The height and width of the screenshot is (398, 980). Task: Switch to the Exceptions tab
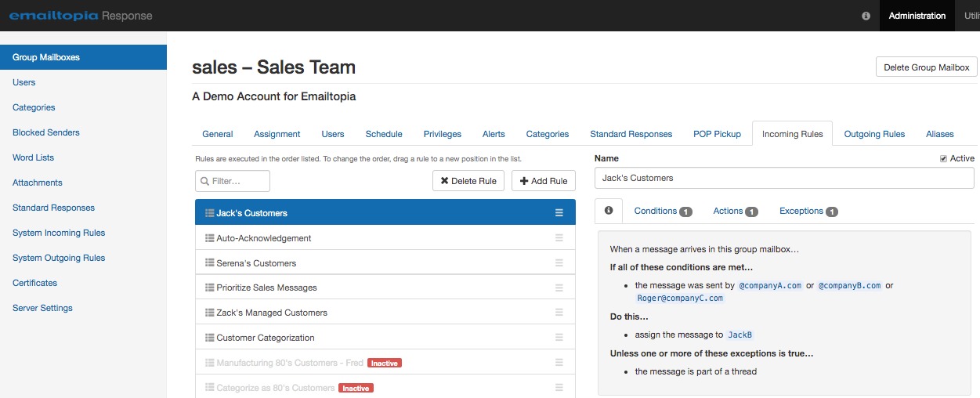click(x=808, y=211)
